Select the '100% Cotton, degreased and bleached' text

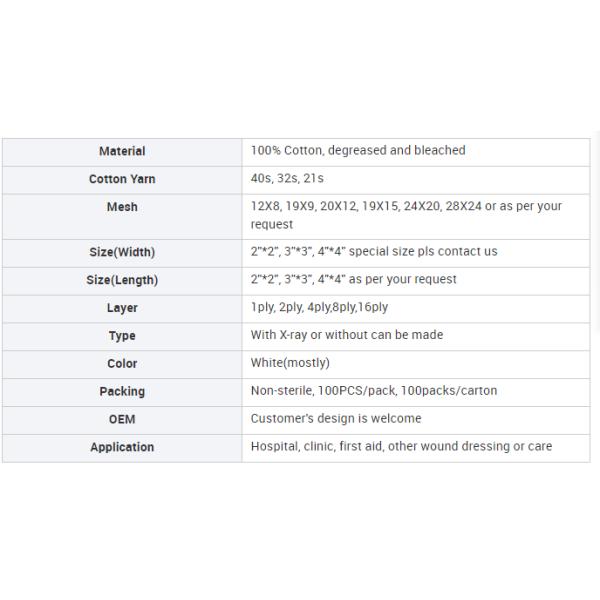[358, 150]
